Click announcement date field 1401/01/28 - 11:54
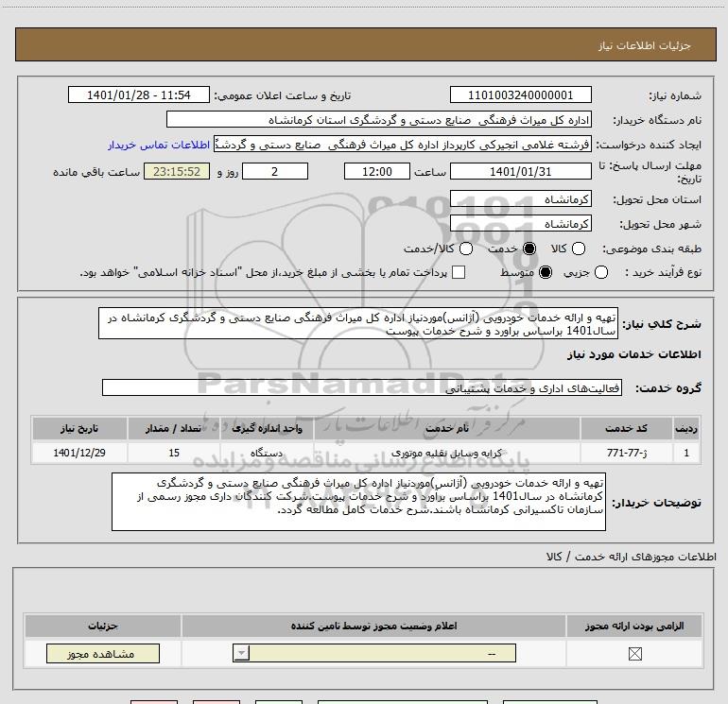728x704 pixels. (x=138, y=94)
